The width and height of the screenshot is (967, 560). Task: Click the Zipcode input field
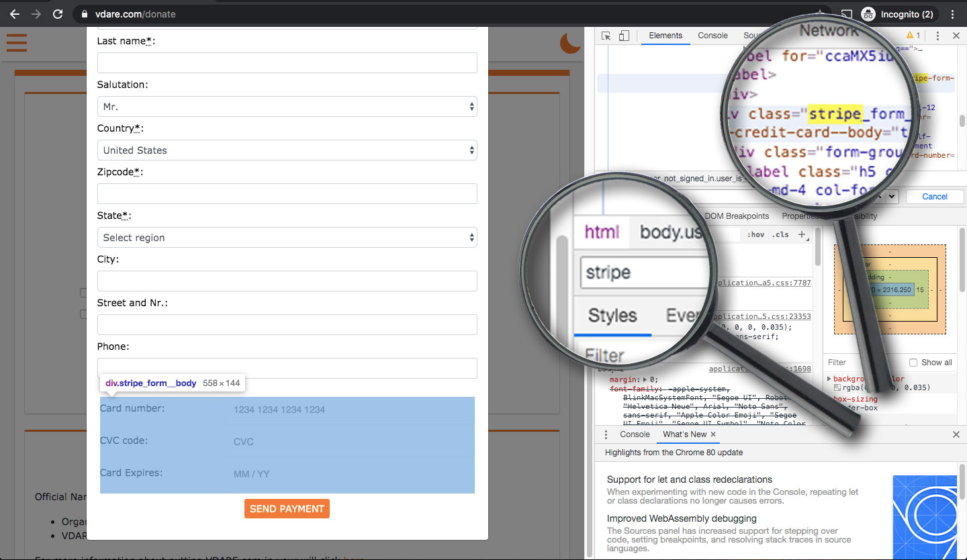(x=287, y=194)
